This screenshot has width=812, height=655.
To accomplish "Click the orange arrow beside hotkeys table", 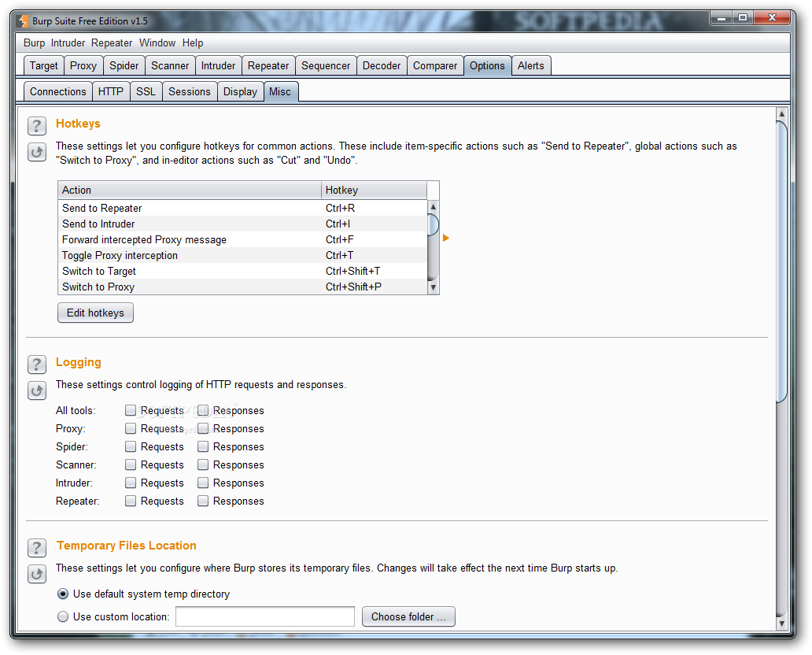I will click(446, 238).
